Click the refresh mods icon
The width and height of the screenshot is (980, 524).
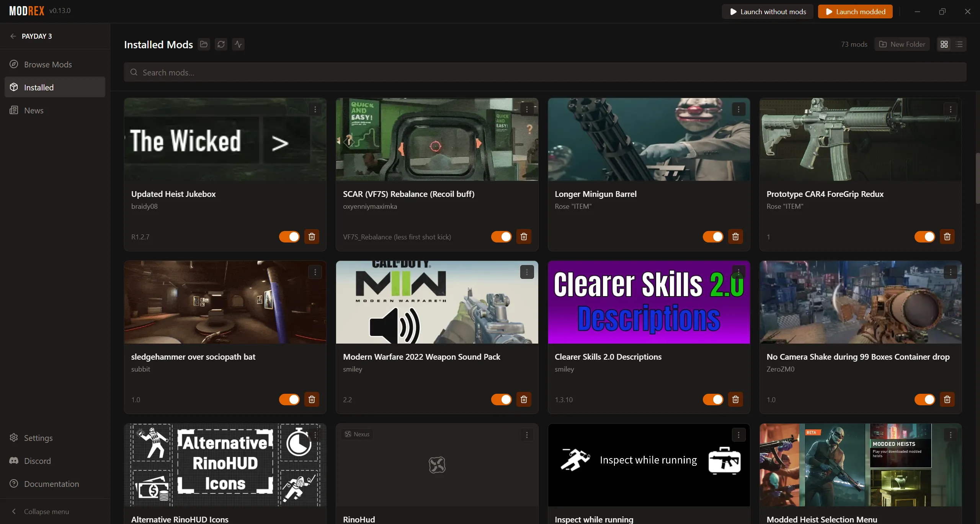[221, 44]
